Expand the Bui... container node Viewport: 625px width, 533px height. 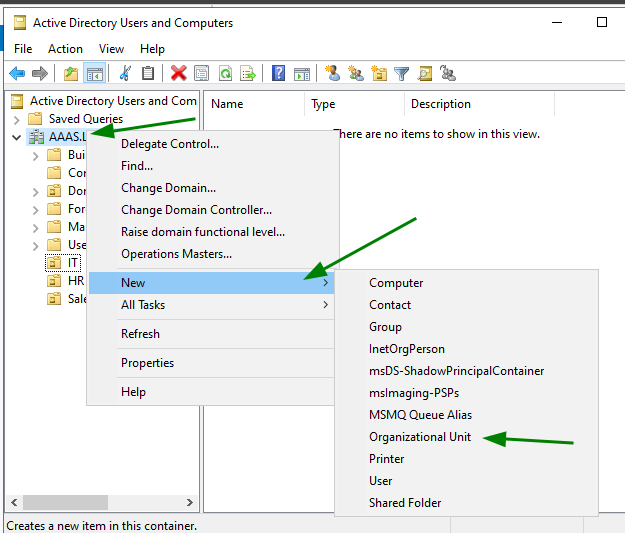point(35,156)
